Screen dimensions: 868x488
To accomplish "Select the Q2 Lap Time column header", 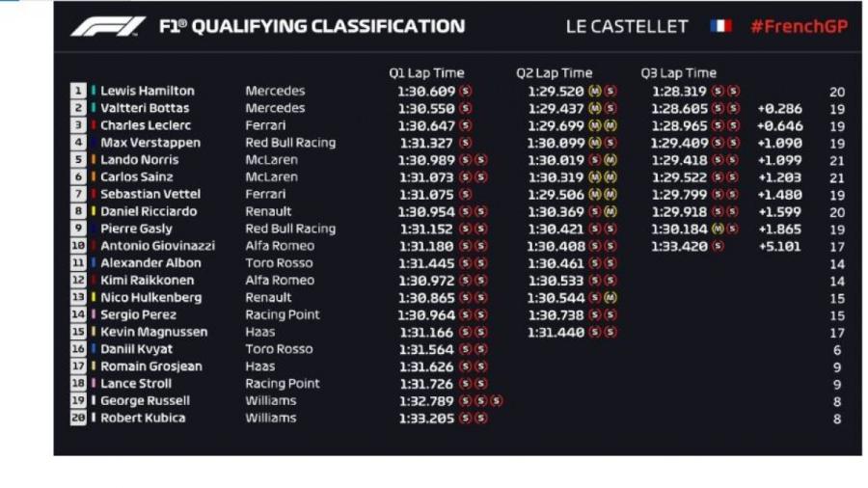I will [555, 72].
